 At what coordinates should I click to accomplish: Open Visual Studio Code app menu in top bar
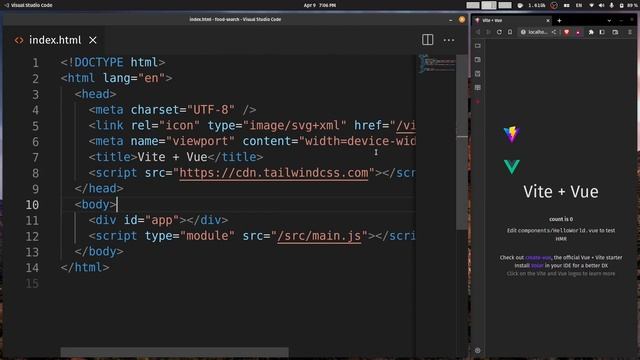28,5
